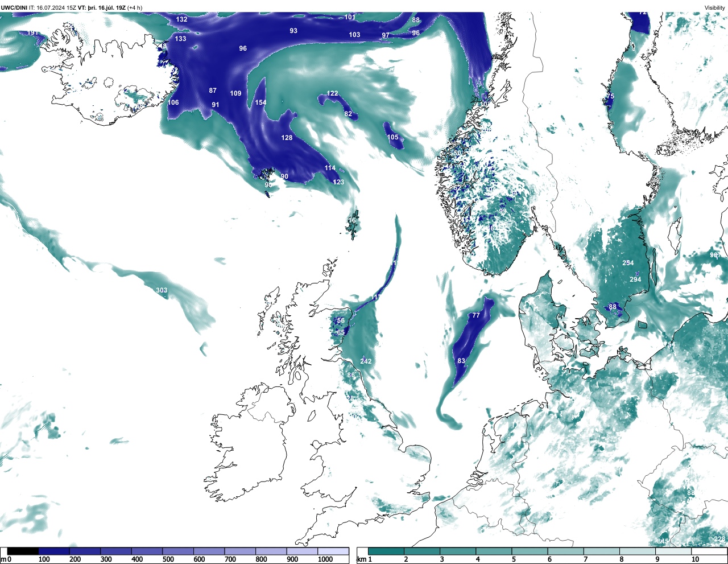728x564 pixels.
Task: Click the 75 value near Finland coast
Action: pyautogui.click(x=610, y=97)
